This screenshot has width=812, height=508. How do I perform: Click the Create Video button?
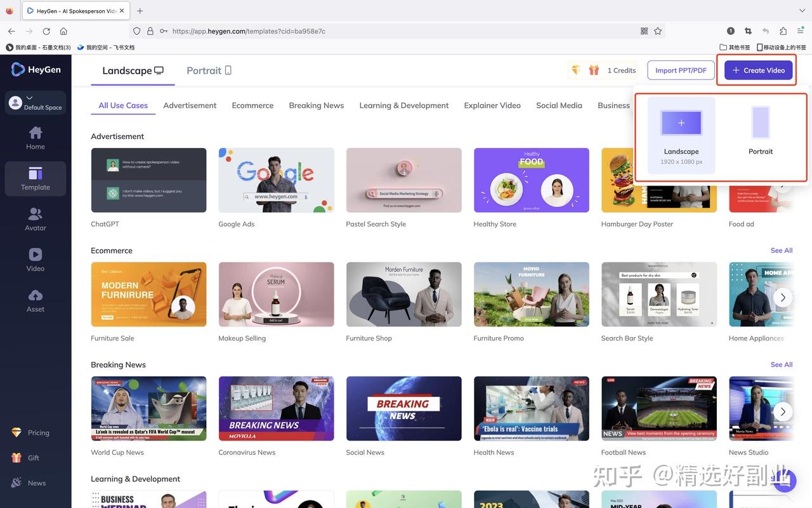(759, 70)
